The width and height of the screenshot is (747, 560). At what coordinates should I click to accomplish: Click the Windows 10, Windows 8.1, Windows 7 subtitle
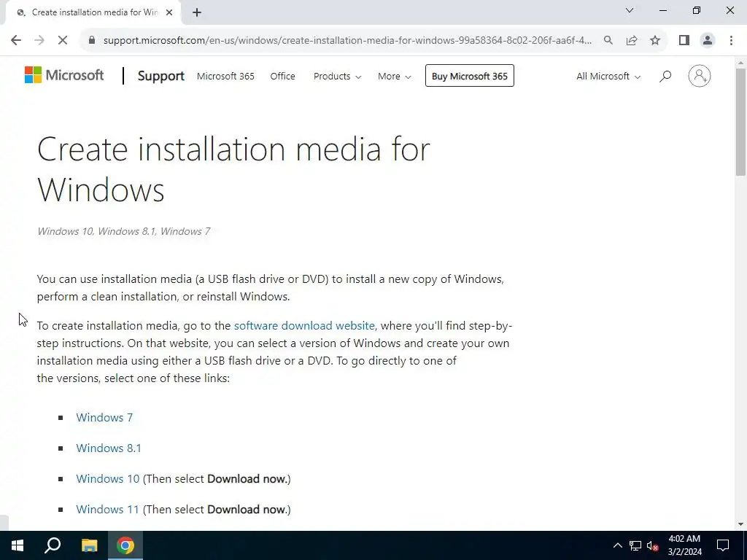tap(123, 231)
